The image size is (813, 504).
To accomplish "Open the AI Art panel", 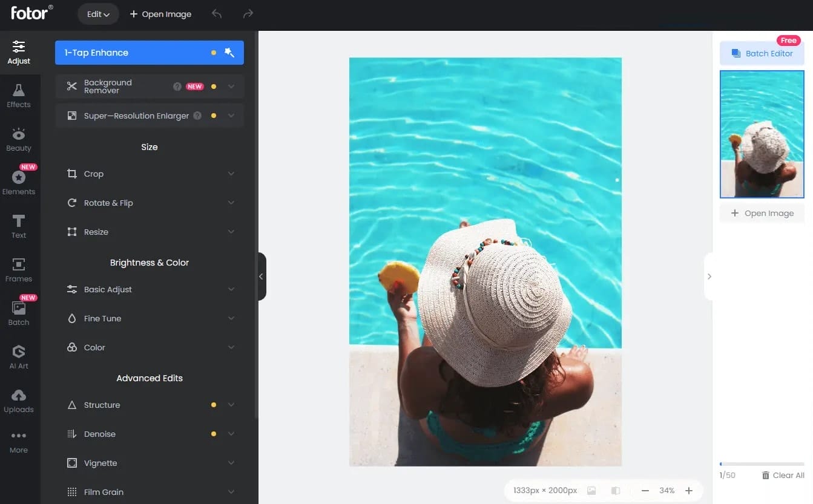I will [19, 357].
